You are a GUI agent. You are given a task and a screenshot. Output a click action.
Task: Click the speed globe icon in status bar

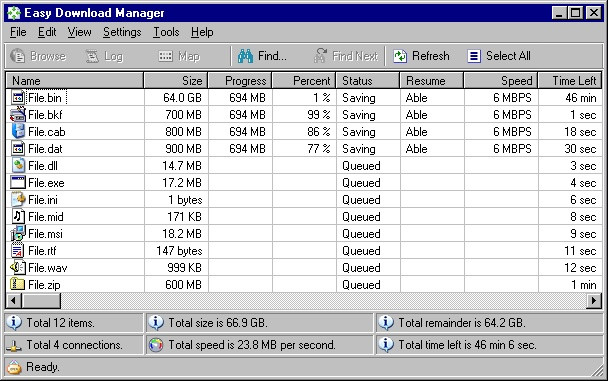[x=156, y=345]
